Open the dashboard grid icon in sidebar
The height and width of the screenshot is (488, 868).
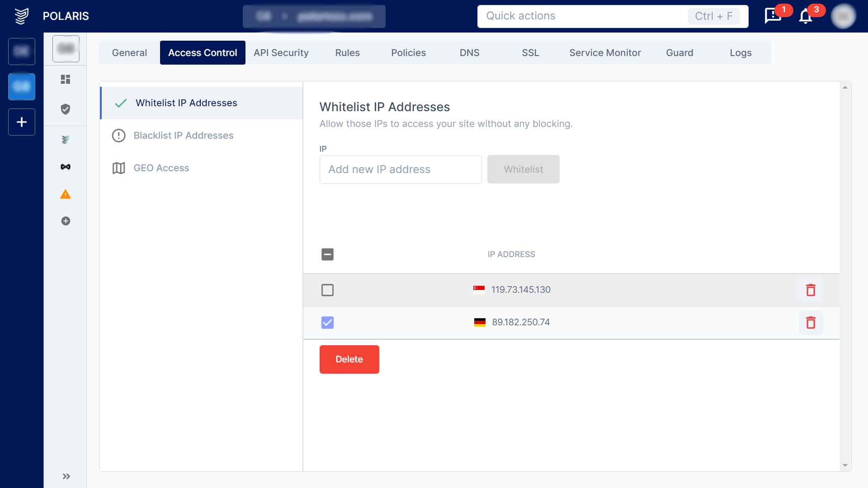click(x=66, y=80)
